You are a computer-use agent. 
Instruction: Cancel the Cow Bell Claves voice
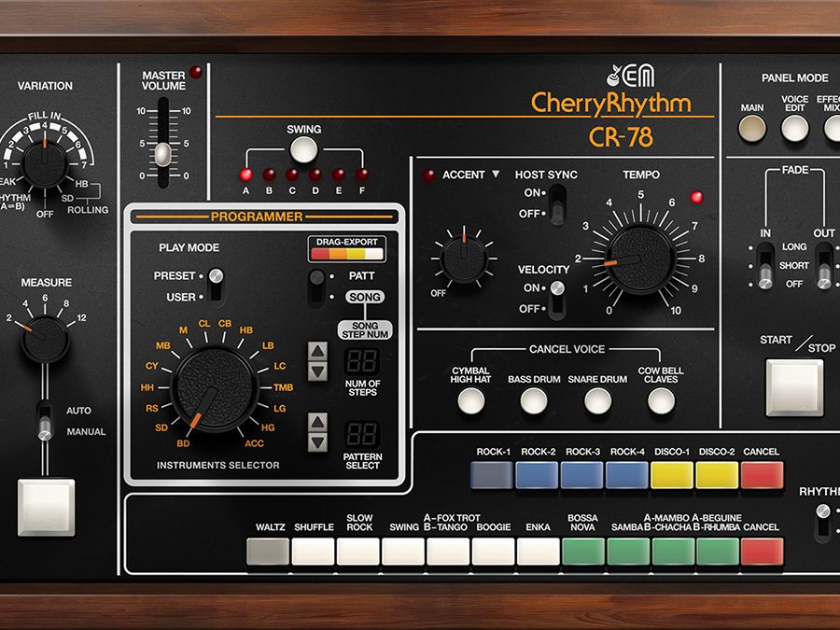pos(661,401)
